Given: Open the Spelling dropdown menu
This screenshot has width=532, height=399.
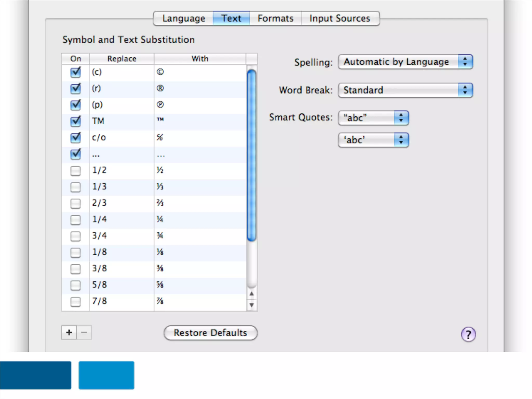Looking at the screenshot, I should (x=405, y=62).
